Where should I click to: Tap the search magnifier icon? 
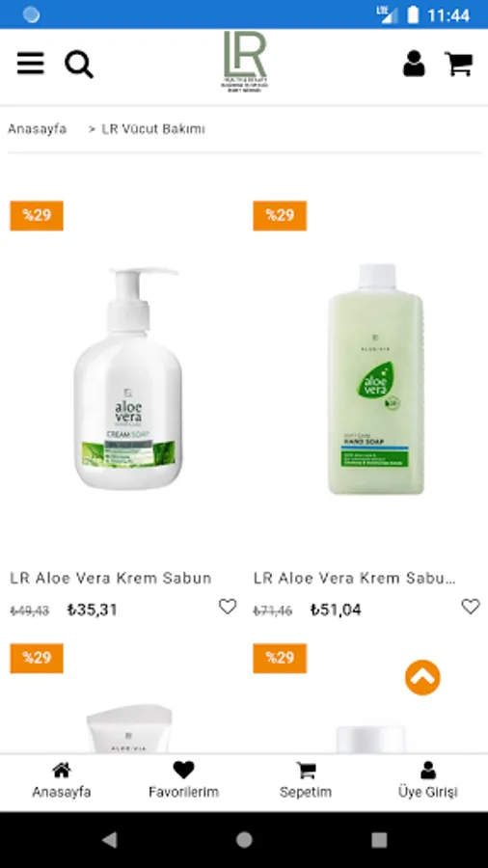pyautogui.click(x=79, y=65)
